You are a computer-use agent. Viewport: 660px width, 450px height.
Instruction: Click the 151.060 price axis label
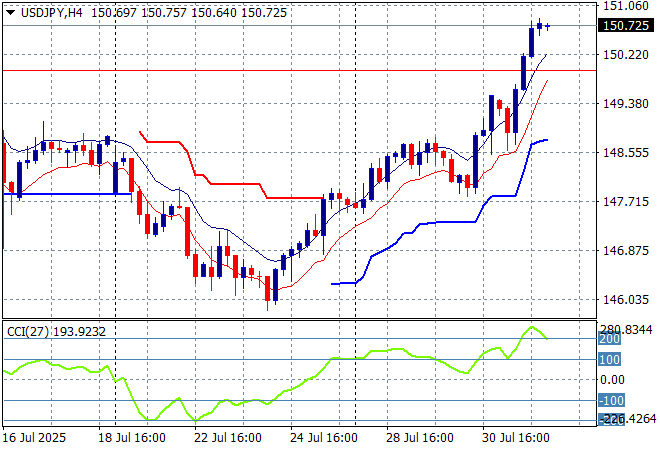pyautogui.click(x=626, y=6)
